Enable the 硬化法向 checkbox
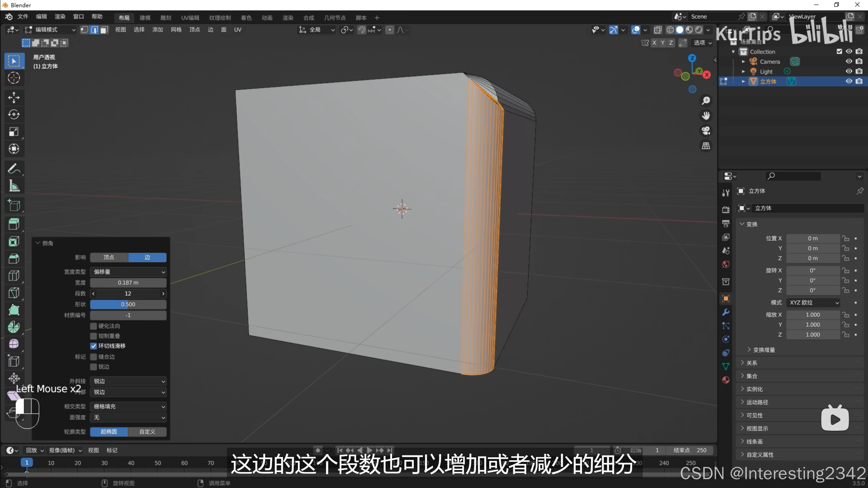Screen dimensions: 868x488 94,326
